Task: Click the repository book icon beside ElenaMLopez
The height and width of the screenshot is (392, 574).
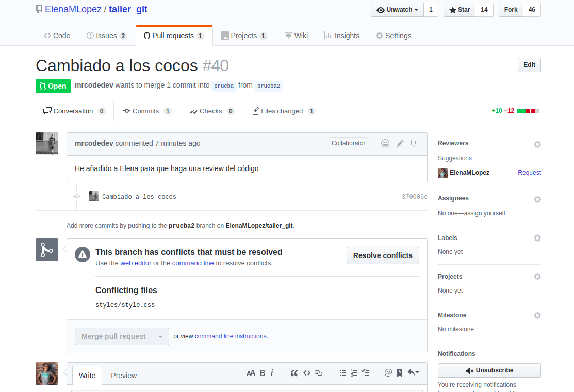Action: [39, 9]
